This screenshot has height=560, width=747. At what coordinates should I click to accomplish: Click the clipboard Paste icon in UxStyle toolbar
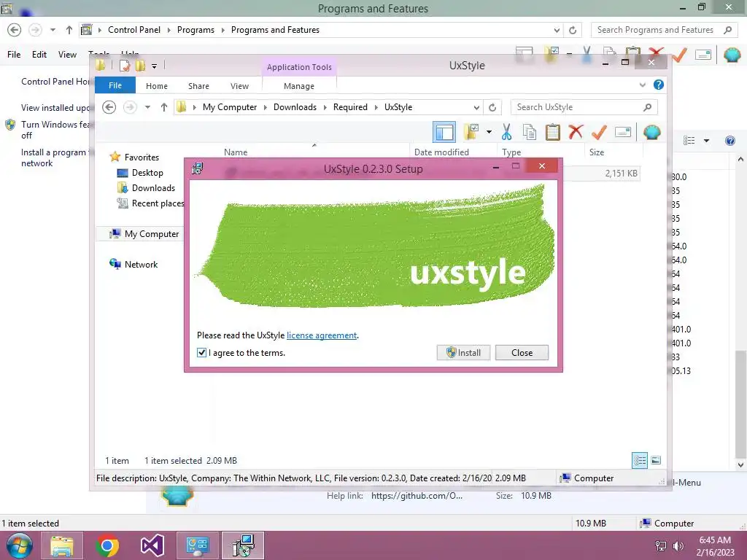click(x=553, y=132)
